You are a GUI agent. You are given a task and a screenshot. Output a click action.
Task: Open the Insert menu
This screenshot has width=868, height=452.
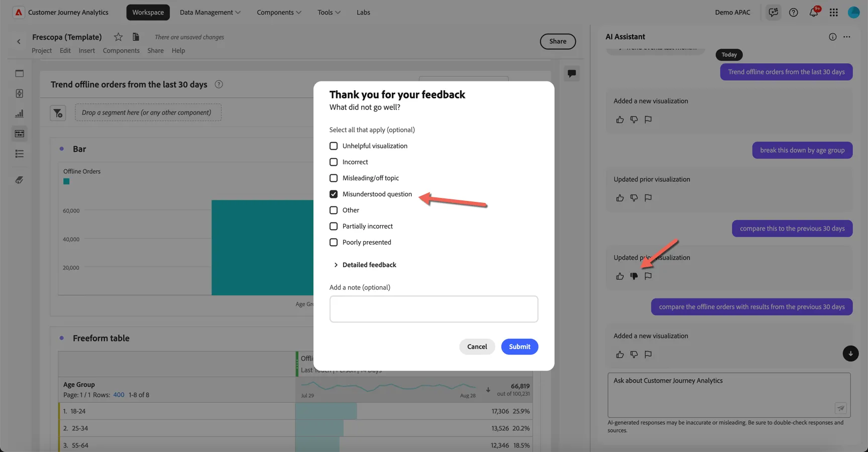[86, 50]
